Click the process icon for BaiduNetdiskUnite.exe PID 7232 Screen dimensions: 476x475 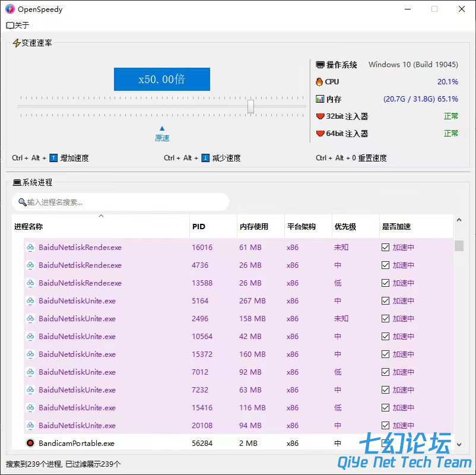(30, 390)
